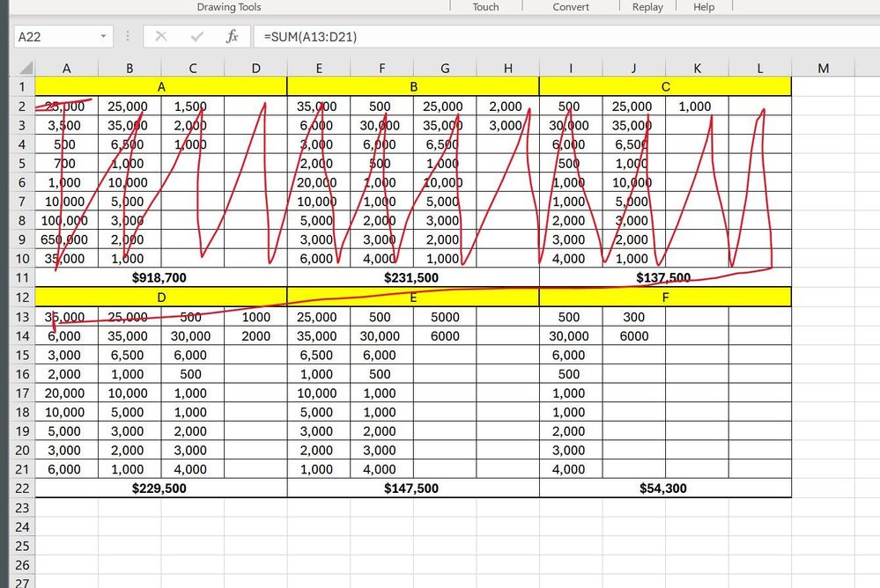This screenshot has height=588, width=880.
Task: Select column M header
Action: click(823, 68)
